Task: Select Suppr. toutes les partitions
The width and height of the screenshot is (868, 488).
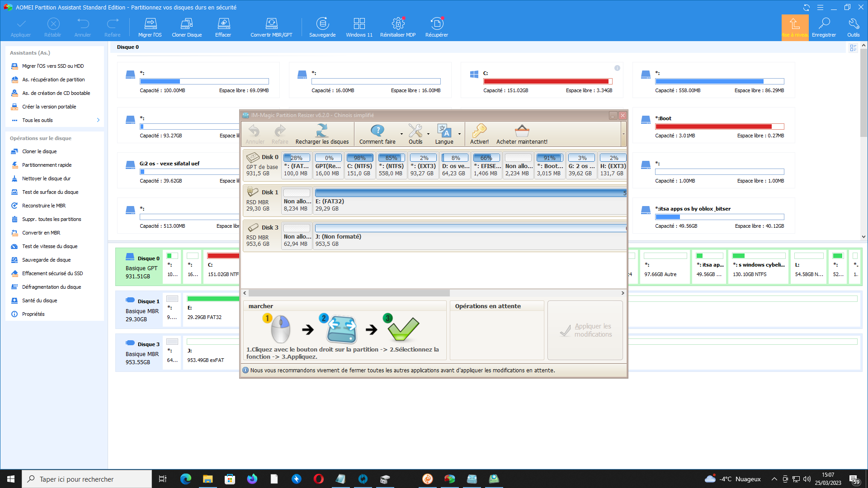Action: coord(52,219)
